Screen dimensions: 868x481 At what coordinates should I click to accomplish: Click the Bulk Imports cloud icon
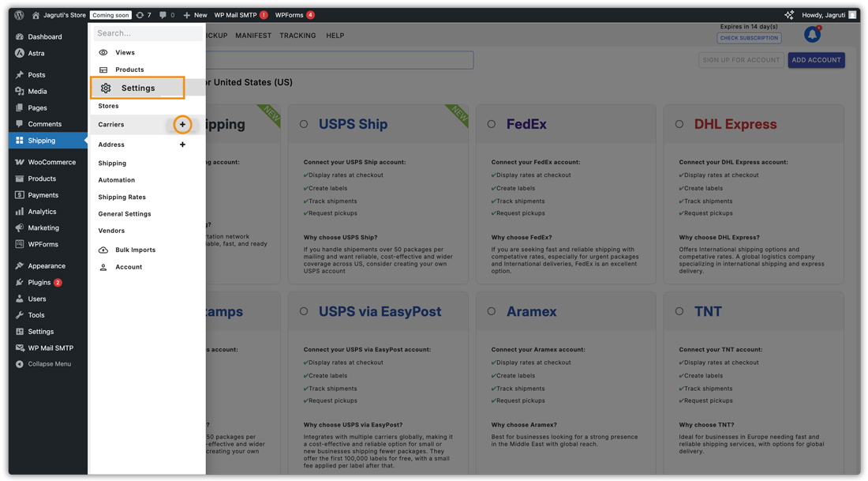pos(103,250)
